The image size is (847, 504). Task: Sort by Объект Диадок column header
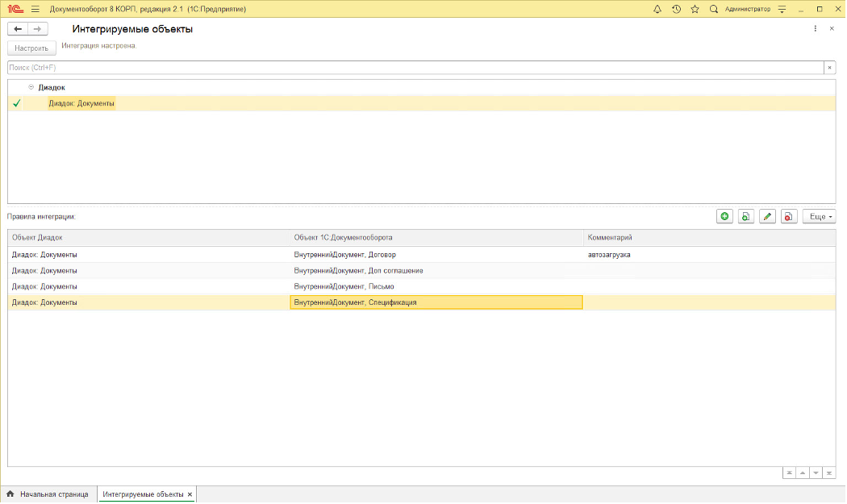[x=148, y=238]
